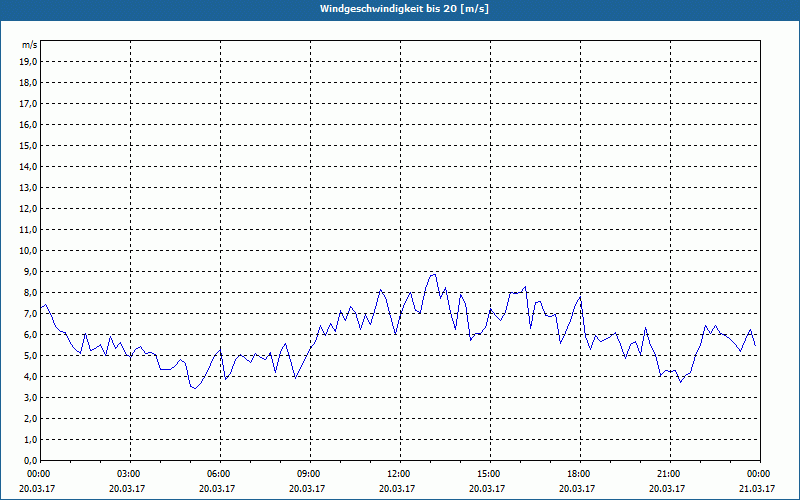Select the 0,0 y-axis label
Viewport: 800px width, 500px height.
tap(30, 460)
